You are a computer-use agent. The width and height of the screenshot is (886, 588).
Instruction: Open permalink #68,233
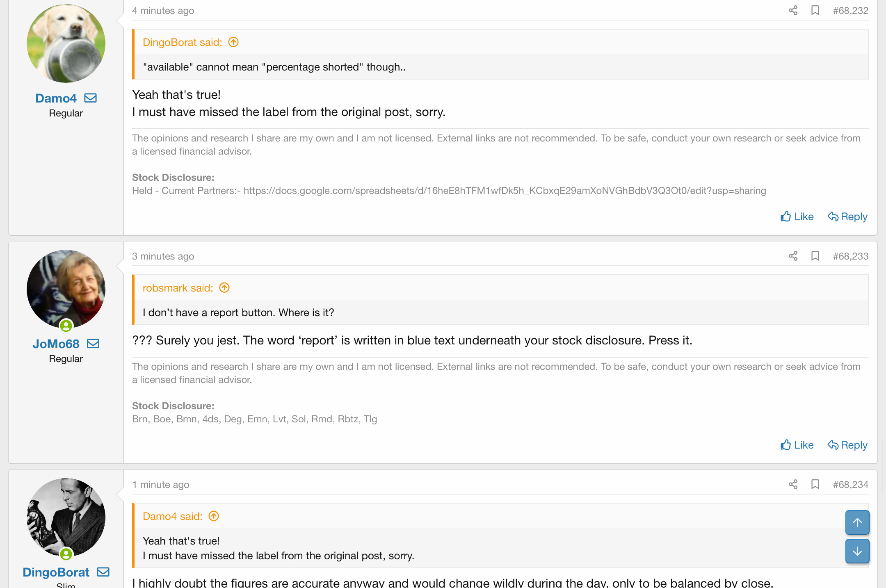[x=850, y=256]
